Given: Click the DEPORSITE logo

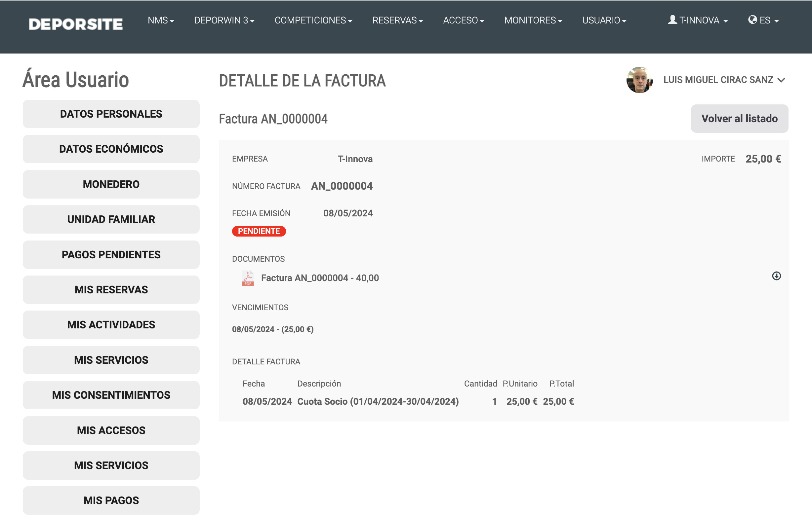Looking at the screenshot, I should coord(76,24).
